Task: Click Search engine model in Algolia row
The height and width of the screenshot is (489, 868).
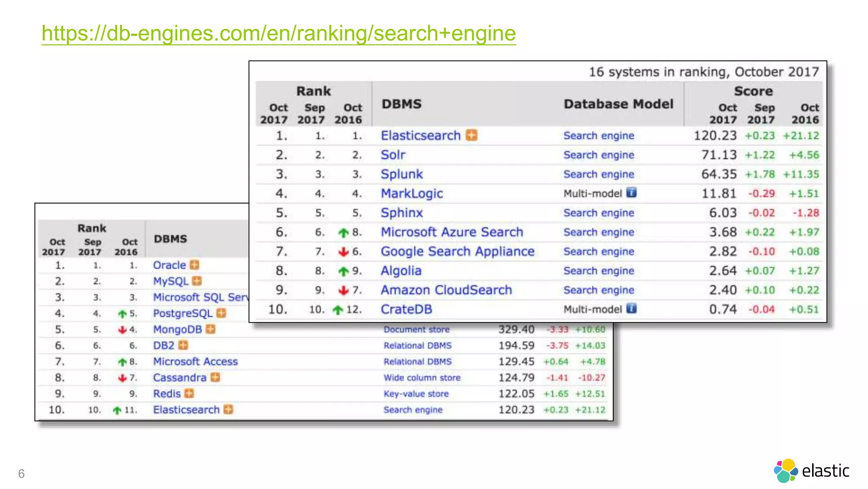Action: (598, 271)
